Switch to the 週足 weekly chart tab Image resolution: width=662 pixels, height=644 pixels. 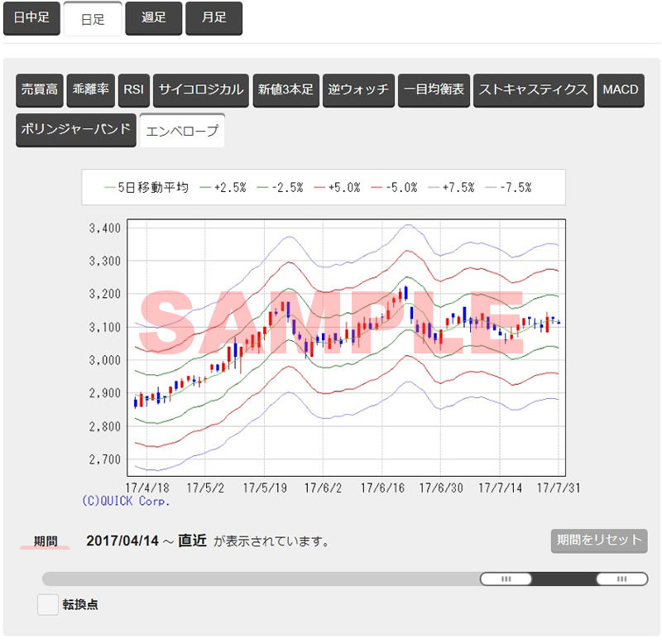(x=154, y=18)
